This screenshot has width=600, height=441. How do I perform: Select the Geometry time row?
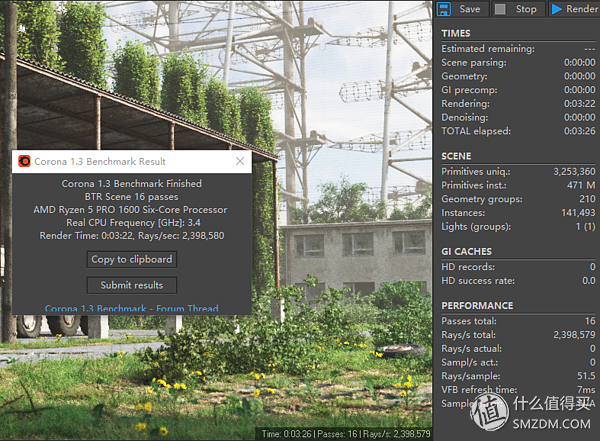[518, 76]
